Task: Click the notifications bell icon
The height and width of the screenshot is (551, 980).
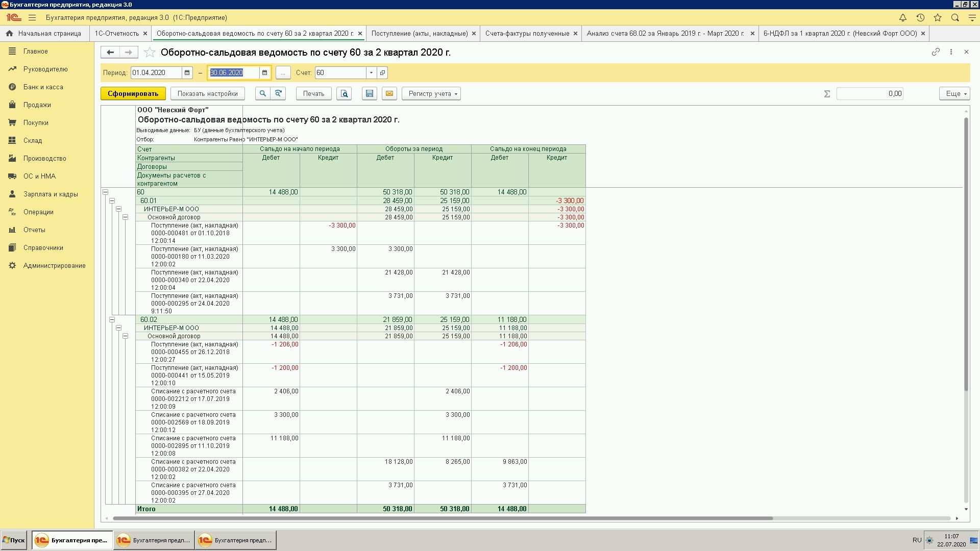Action: [903, 17]
